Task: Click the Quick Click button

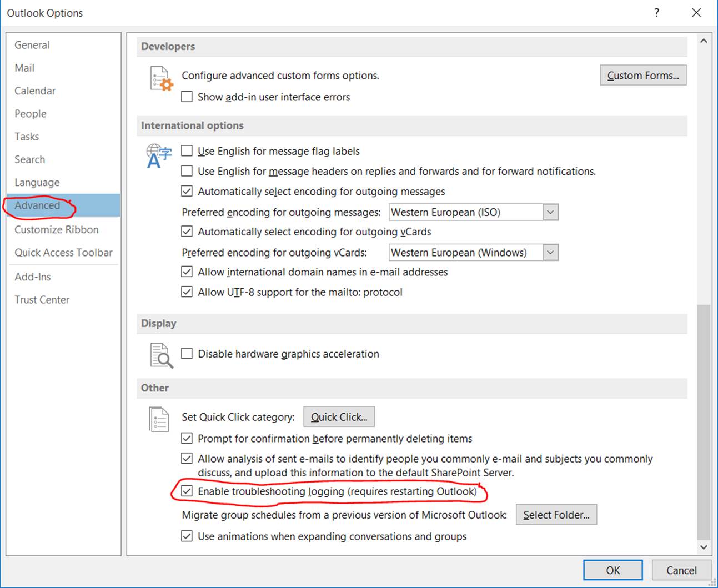Action: point(339,416)
